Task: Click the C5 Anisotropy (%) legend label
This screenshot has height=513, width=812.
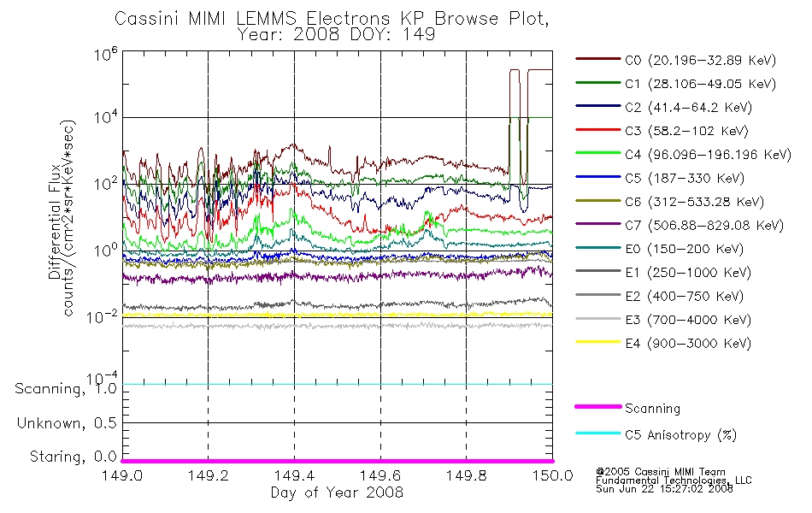Action: point(680,435)
